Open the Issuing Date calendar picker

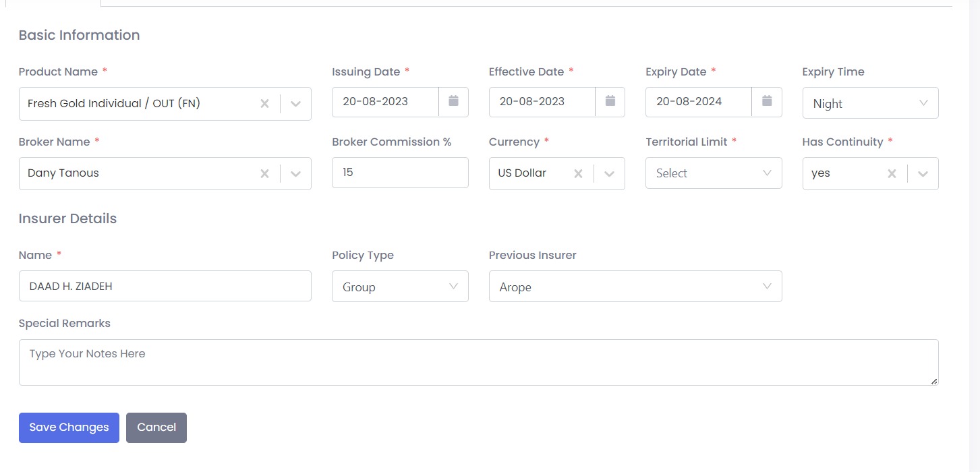(453, 102)
